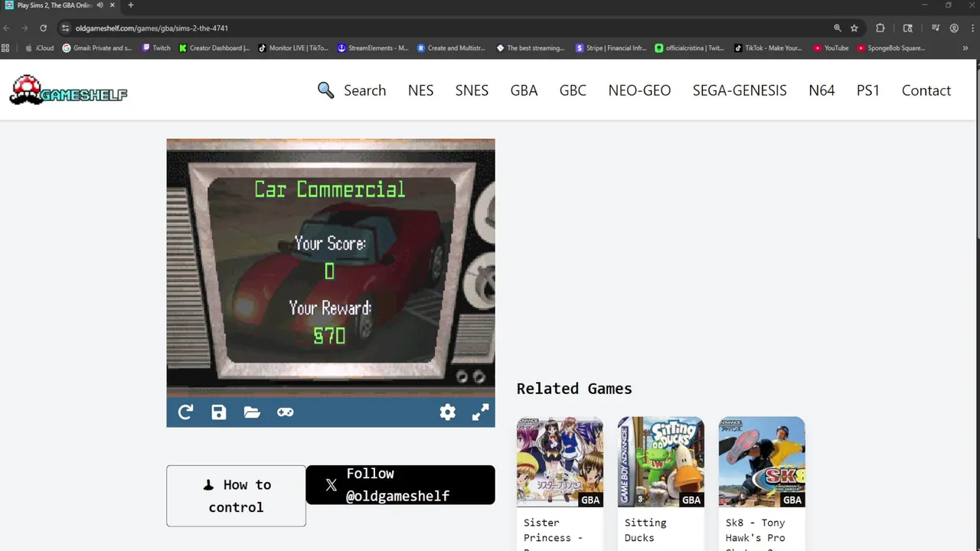Open the Creator Dashboard bookmark
Image resolution: width=980 pixels, height=551 pixels.
click(214, 48)
